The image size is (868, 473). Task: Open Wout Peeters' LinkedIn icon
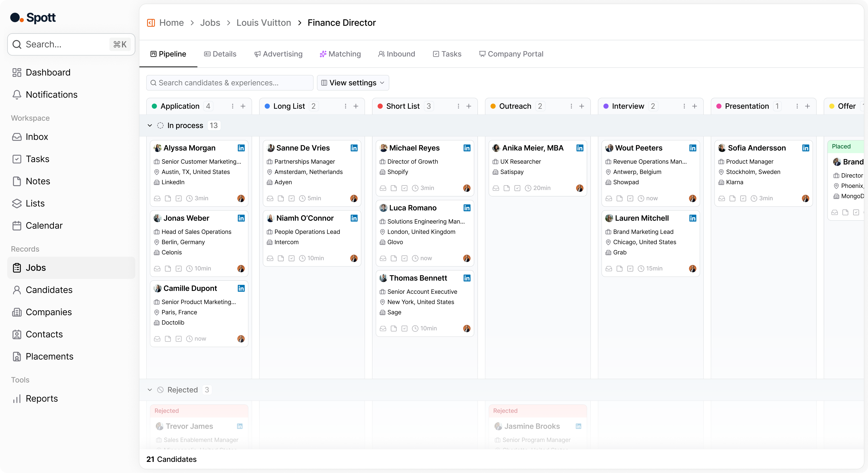[x=693, y=148]
